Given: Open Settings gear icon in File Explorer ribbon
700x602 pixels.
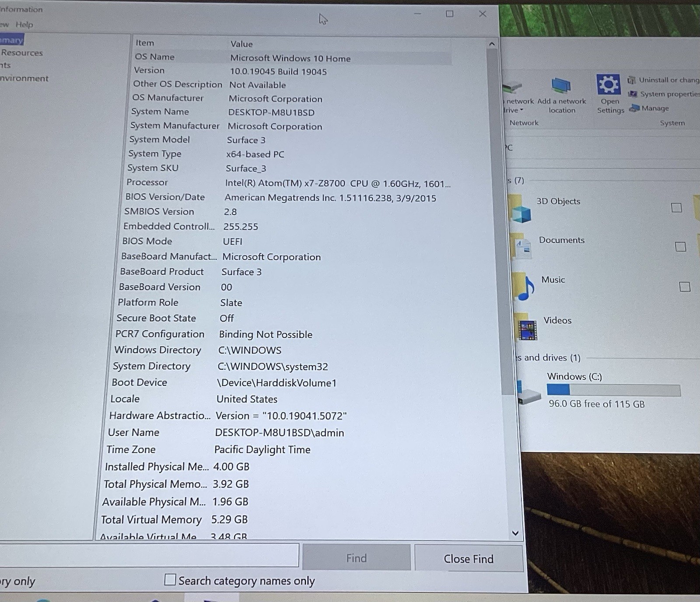Looking at the screenshot, I should pyautogui.click(x=608, y=84).
